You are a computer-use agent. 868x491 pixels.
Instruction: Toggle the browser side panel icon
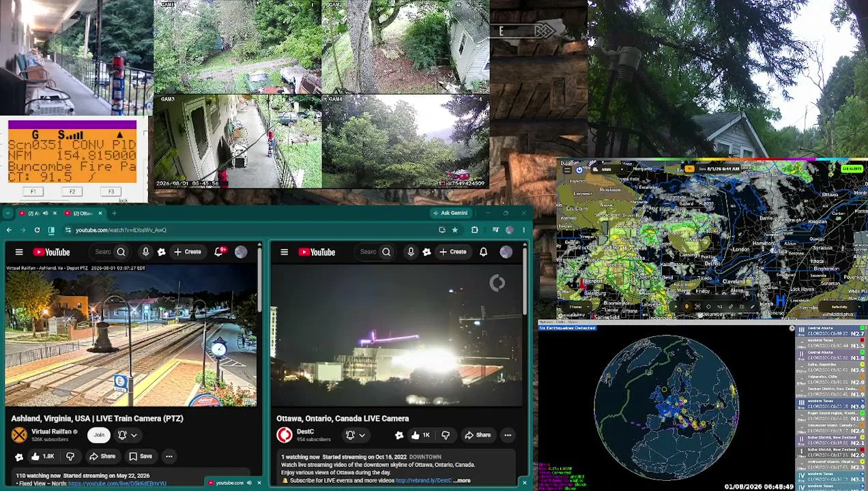coord(51,230)
